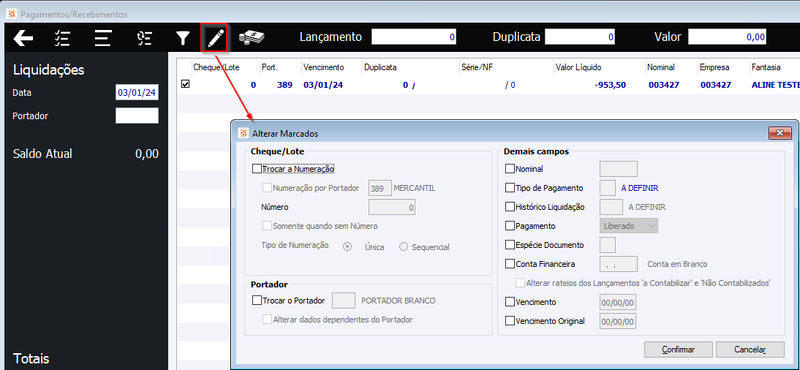Check the Conta Financeira checkbox
Image resolution: width=800 pixels, height=370 pixels.
[x=510, y=264]
